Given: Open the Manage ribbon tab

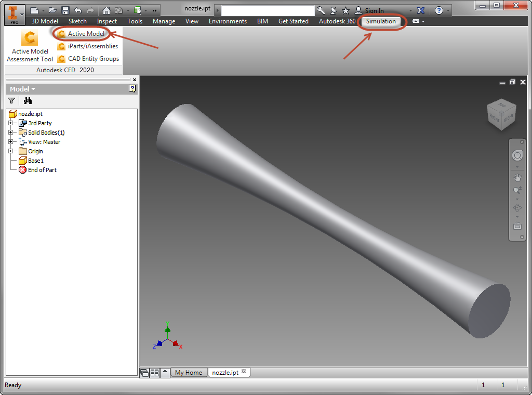Looking at the screenshot, I should (x=164, y=21).
